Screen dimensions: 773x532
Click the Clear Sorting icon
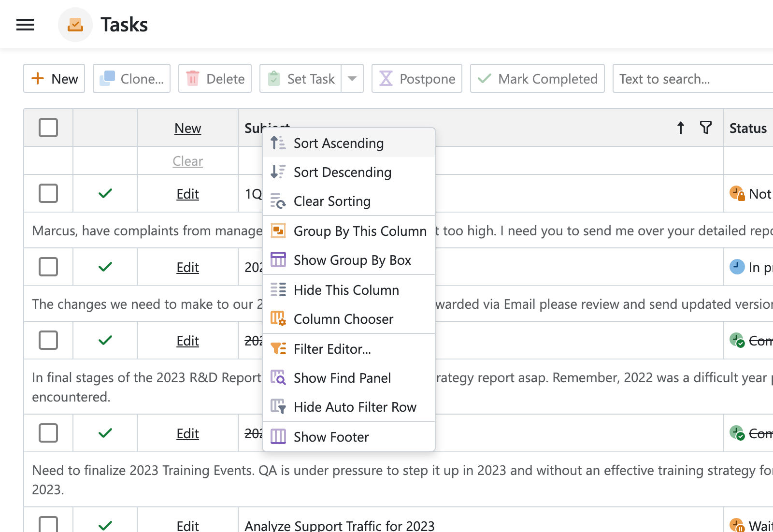(278, 201)
